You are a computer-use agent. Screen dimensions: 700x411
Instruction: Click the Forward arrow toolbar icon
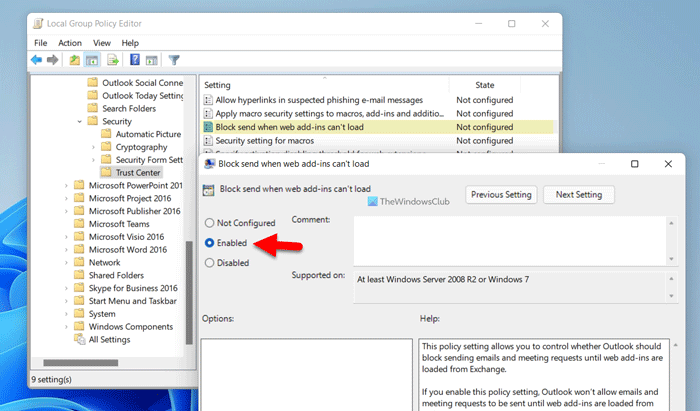(53, 60)
